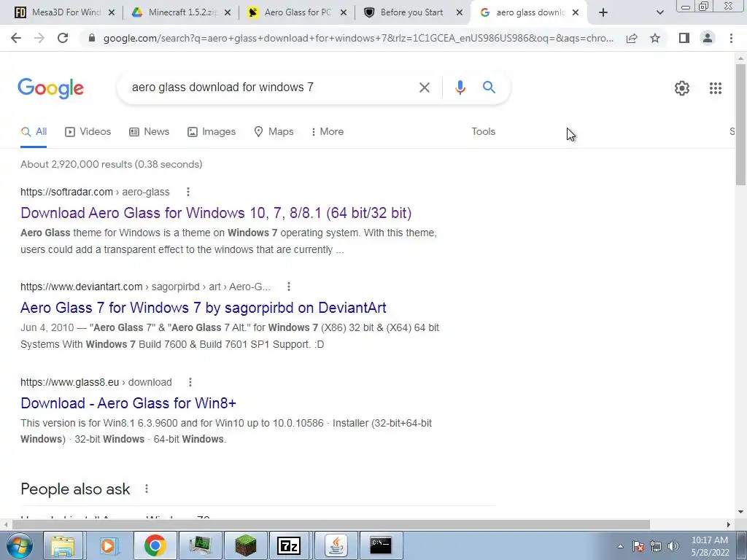Click the Google logo

pyautogui.click(x=50, y=88)
